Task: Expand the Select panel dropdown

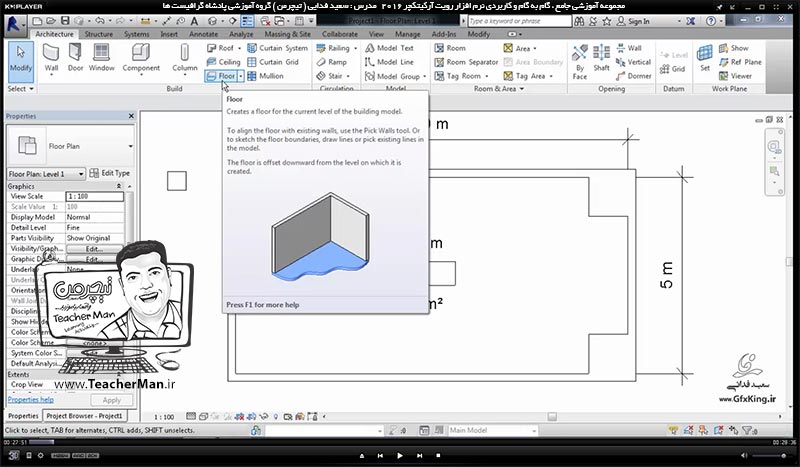Action: coord(20,89)
